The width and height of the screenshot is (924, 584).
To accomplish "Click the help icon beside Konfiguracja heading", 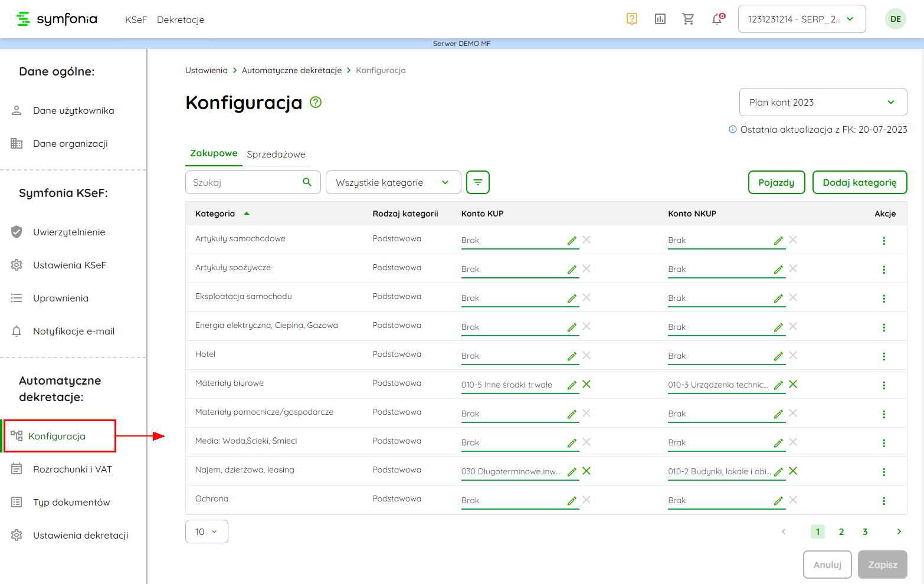I will pyautogui.click(x=316, y=102).
